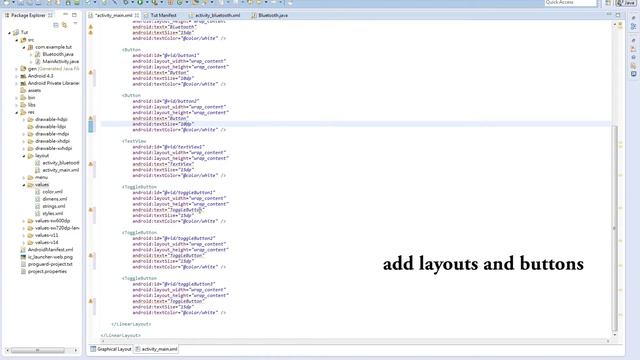Screen dimensions: 640x360
Task: Expand the drawable-hdpi folder
Action: coord(24,119)
